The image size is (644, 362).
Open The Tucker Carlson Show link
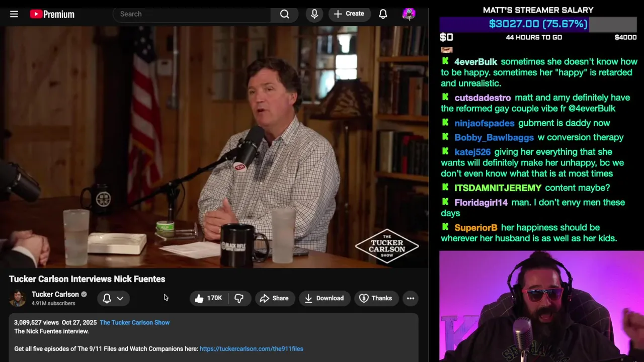(x=134, y=322)
